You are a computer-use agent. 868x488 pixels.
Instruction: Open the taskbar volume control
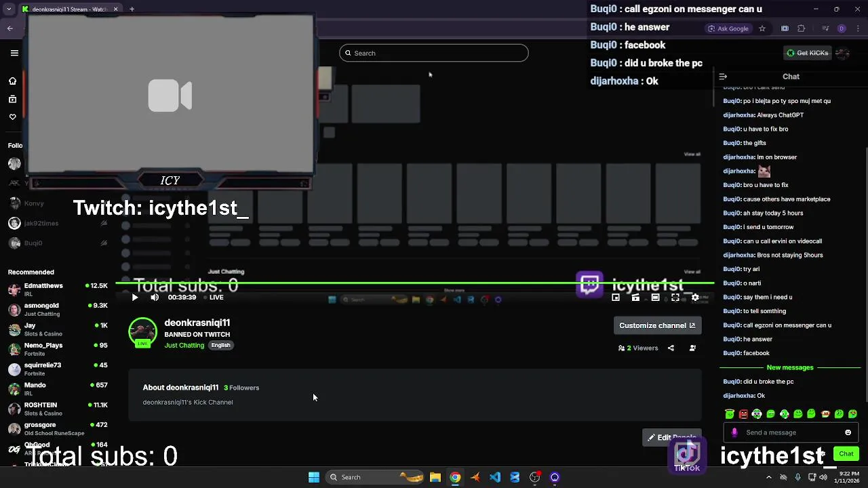point(823,477)
